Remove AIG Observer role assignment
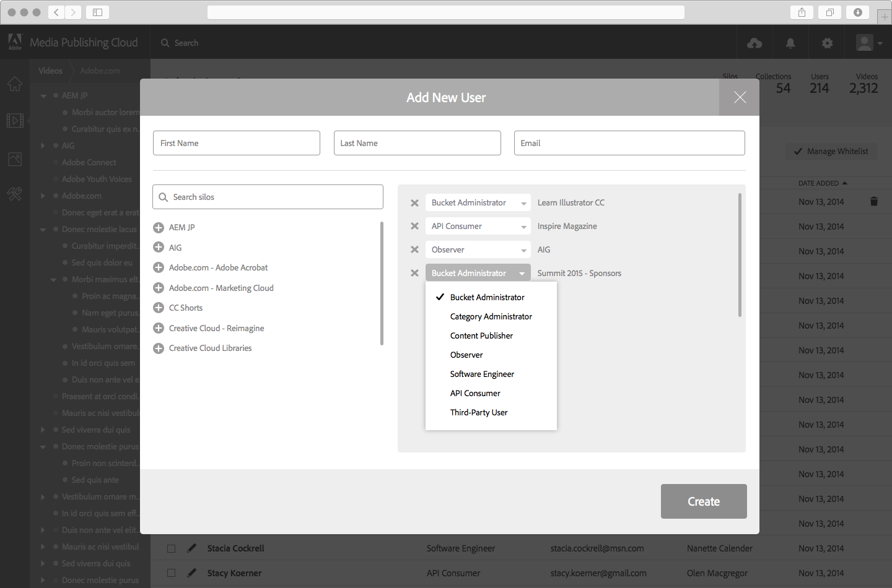Screen dimensions: 892x588 [x=415, y=249]
